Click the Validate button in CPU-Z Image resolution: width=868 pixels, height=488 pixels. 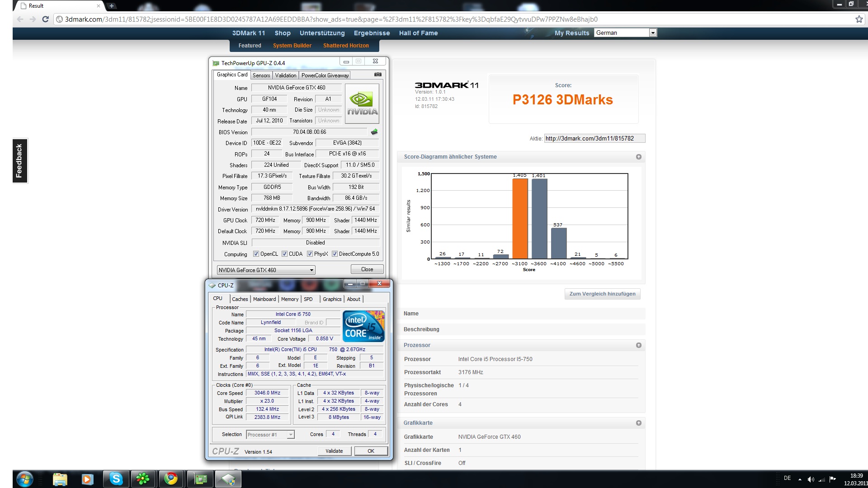coord(334,451)
